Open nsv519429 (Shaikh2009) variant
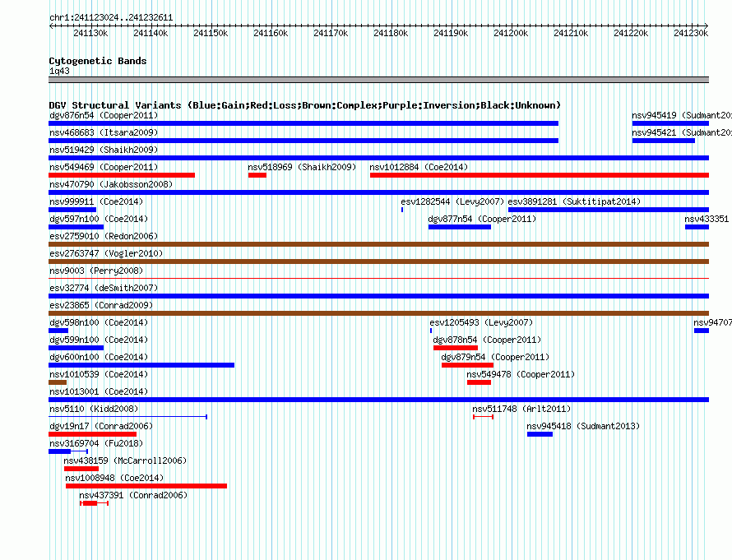Viewport: 732px width, 560px height. [x=378, y=158]
